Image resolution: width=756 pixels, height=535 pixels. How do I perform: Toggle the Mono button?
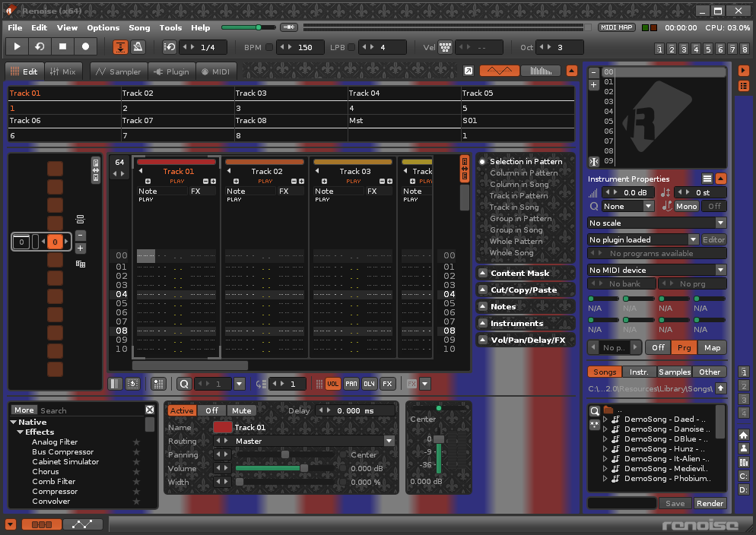coord(686,206)
